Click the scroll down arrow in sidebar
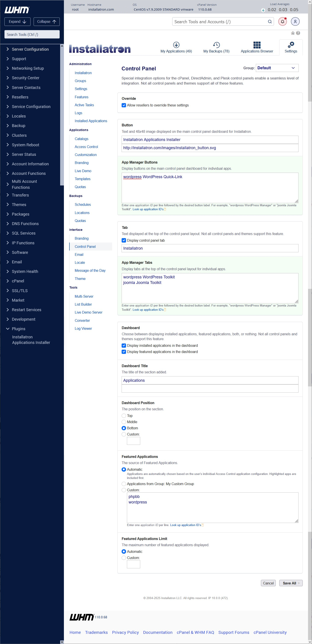 (x=62, y=642)
